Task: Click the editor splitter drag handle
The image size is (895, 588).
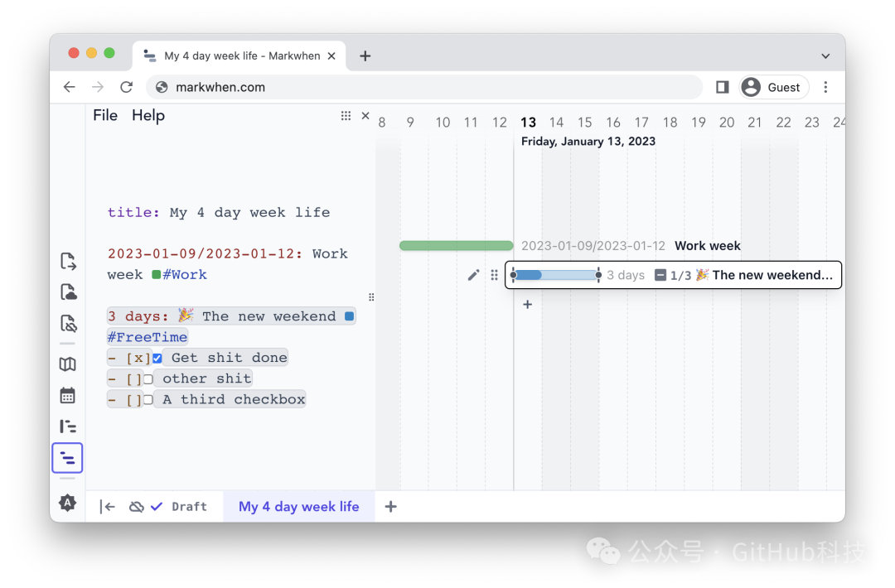Action: pyautogui.click(x=371, y=297)
